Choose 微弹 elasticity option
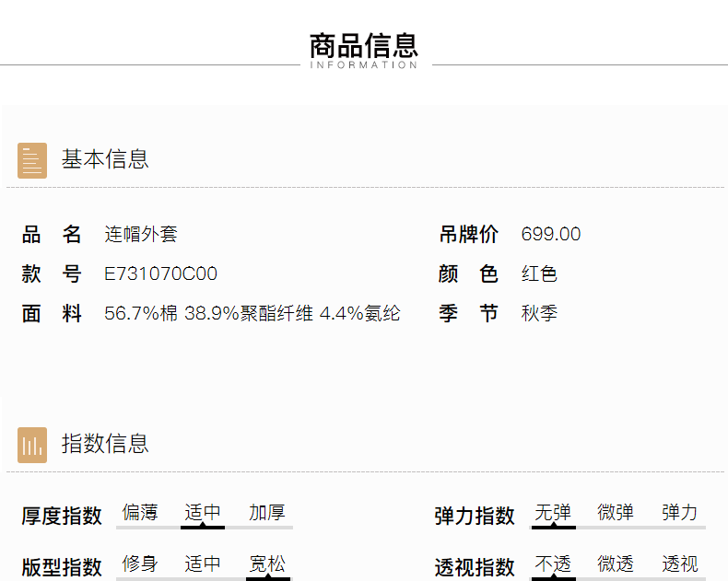This screenshot has width=728, height=581. click(616, 512)
